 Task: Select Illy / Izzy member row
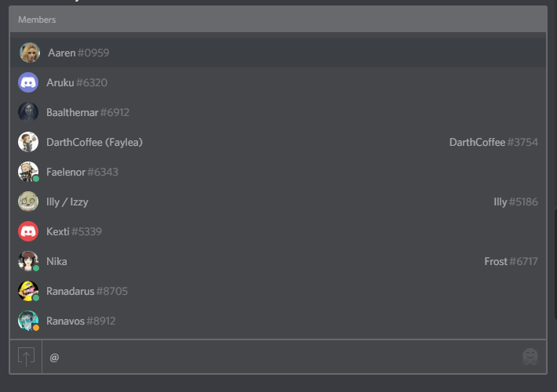pyautogui.click(x=67, y=202)
